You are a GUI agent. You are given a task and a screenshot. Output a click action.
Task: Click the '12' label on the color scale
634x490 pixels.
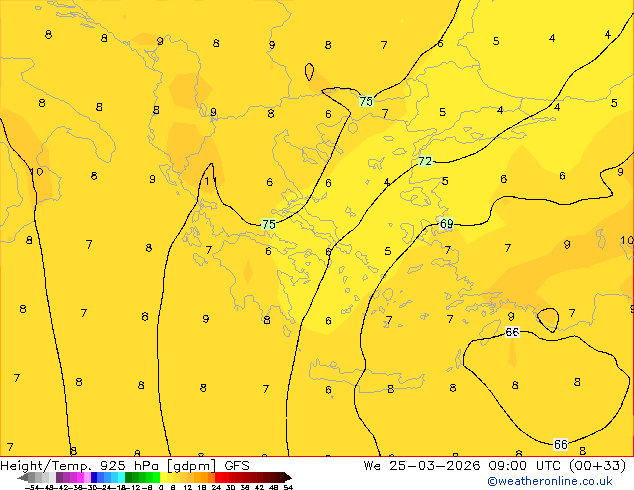[x=188, y=487]
